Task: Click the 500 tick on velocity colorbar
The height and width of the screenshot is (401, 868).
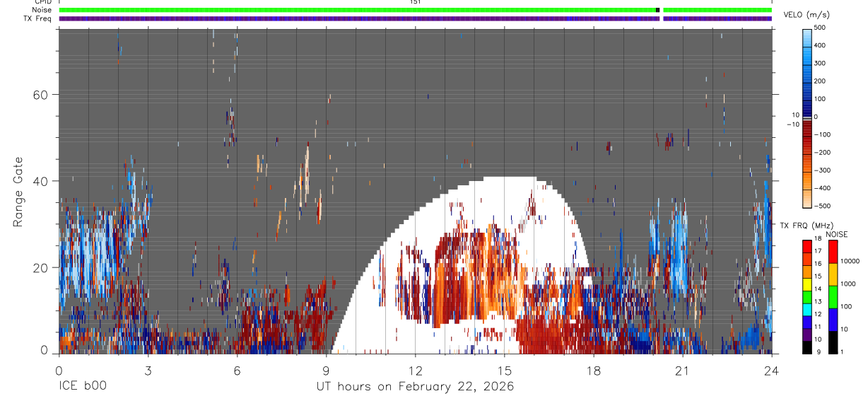Action: [820, 28]
